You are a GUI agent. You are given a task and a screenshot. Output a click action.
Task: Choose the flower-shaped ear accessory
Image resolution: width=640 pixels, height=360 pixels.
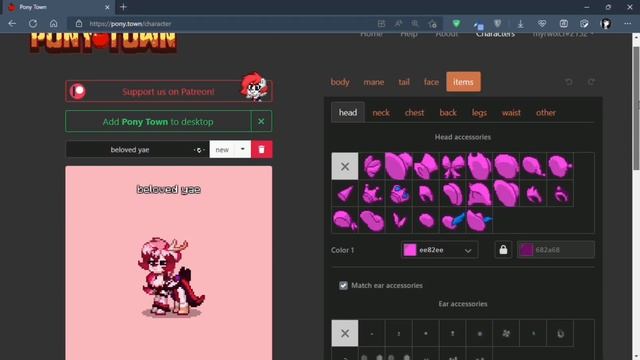507,333
